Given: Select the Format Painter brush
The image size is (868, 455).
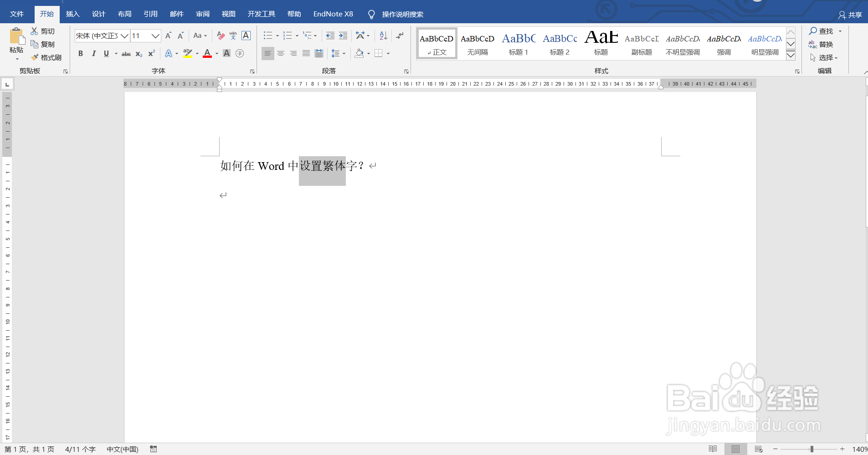Looking at the screenshot, I should click(x=34, y=57).
